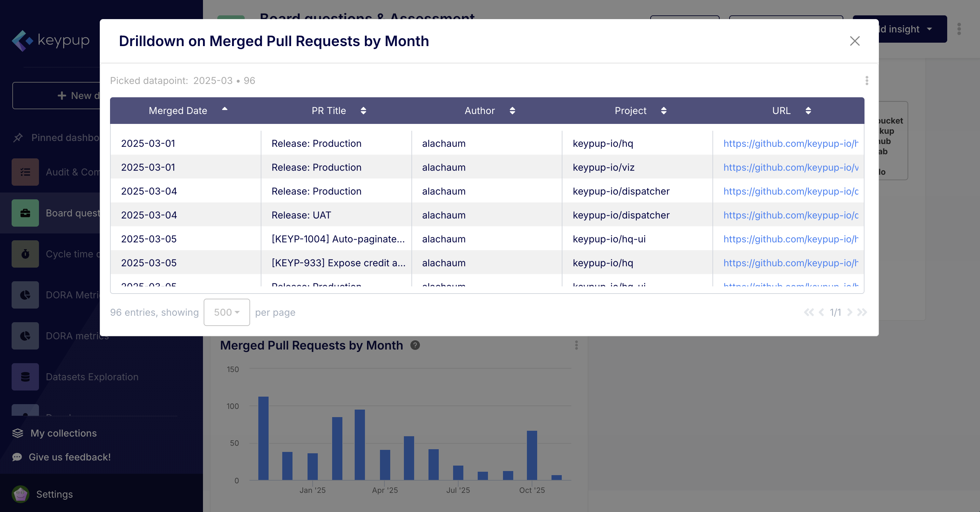Go to next page arrow
Image resolution: width=980 pixels, height=512 pixels.
point(849,312)
